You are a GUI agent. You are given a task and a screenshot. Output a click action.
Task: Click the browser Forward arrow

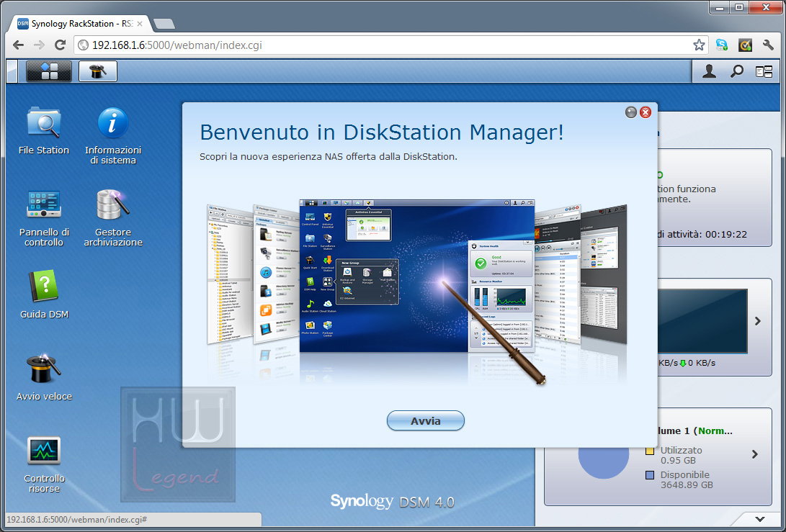pyautogui.click(x=39, y=45)
